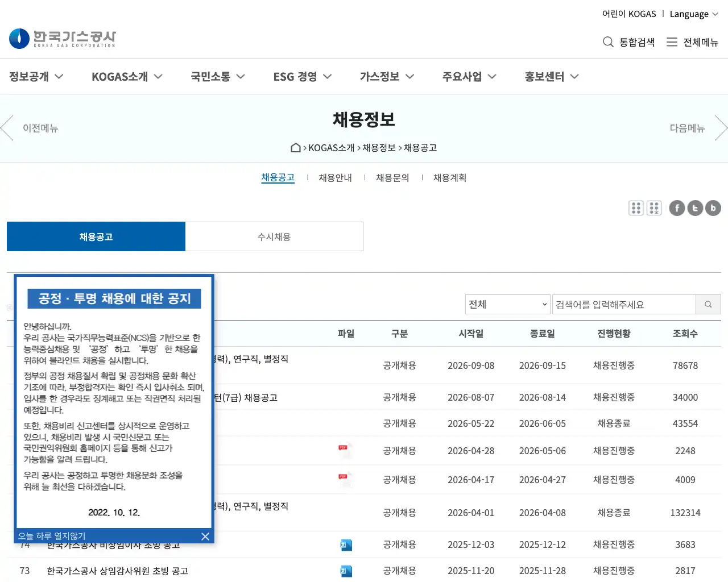Select the 채용공고 sub-menu tab

(278, 177)
